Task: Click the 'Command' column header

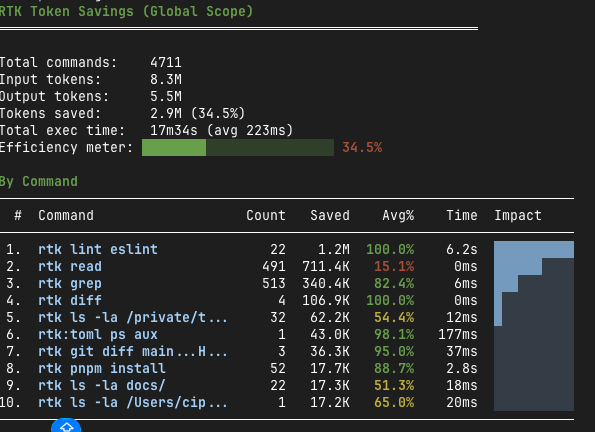Action: [66, 215]
